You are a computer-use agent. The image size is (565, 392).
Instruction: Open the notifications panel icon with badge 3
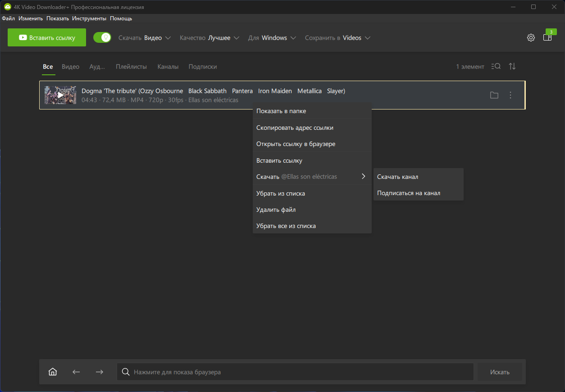547,37
